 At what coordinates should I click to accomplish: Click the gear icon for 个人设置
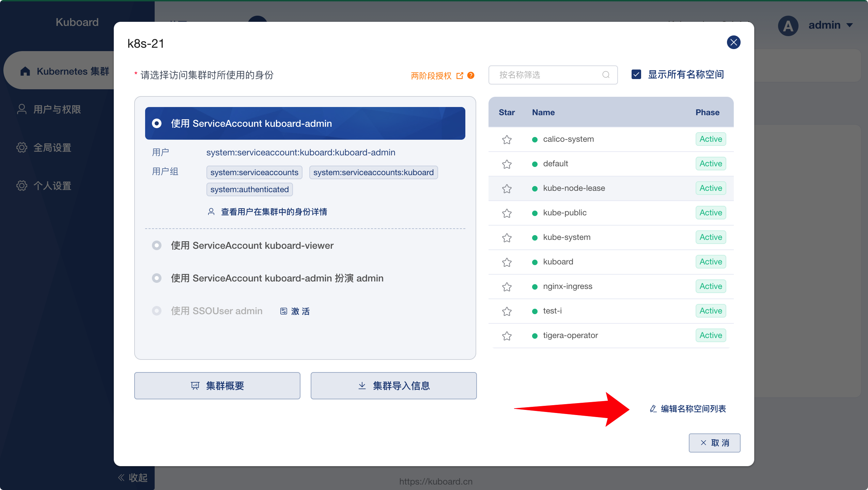(22, 186)
